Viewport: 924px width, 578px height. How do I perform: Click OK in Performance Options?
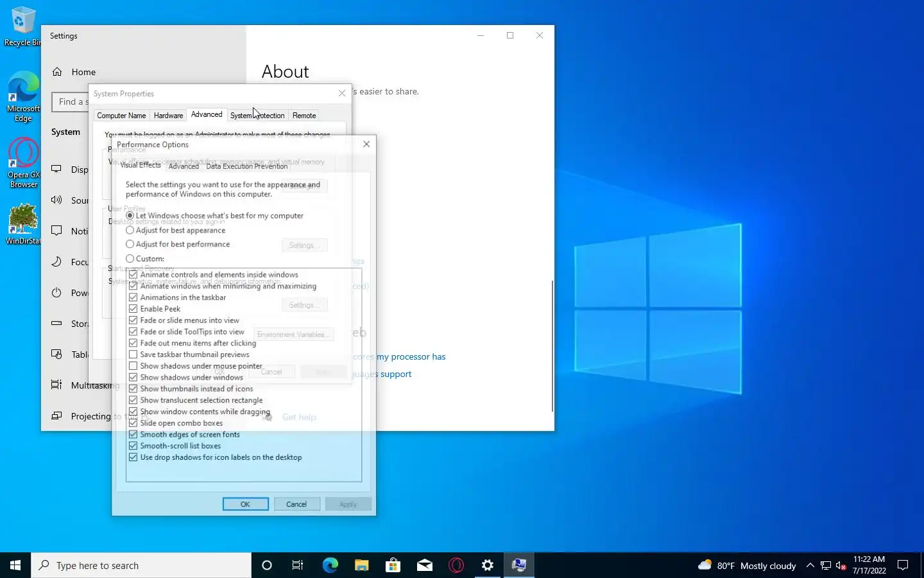coord(246,504)
